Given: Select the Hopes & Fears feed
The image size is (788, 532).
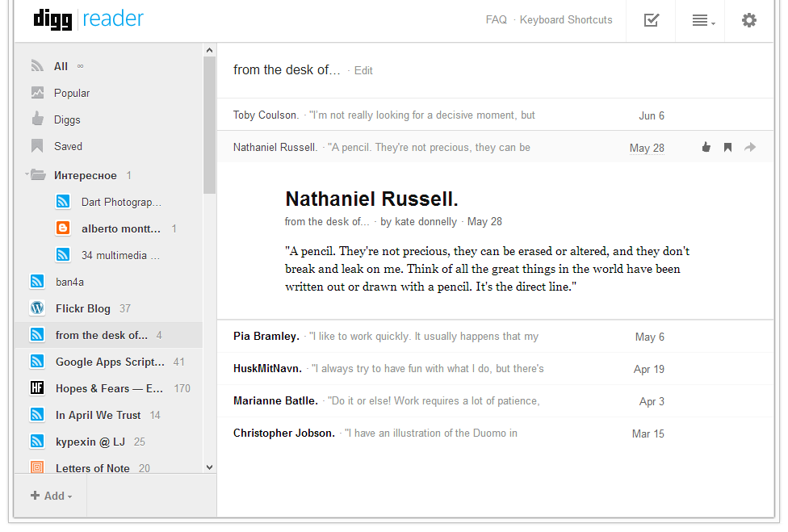Looking at the screenshot, I should click(x=109, y=388).
